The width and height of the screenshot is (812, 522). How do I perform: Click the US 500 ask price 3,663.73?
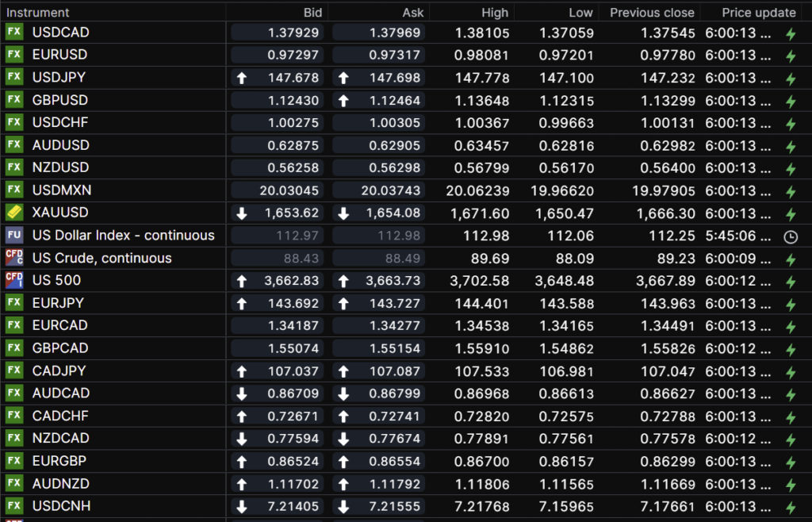click(379, 280)
